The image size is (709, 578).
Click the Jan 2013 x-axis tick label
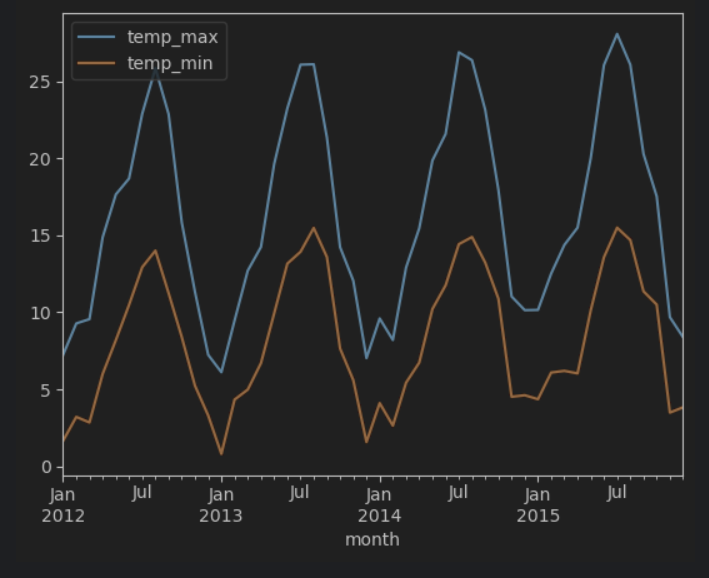(x=221, y=505)
